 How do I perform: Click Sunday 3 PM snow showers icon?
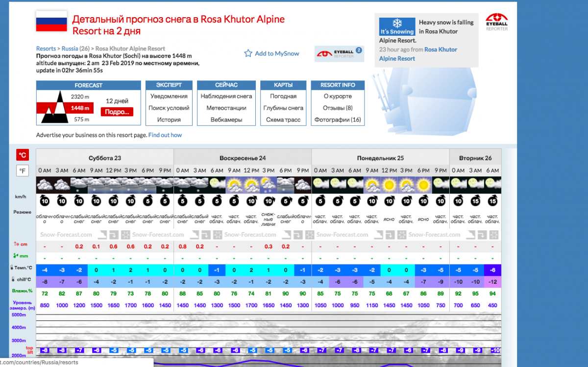click(x=269, y=185)
